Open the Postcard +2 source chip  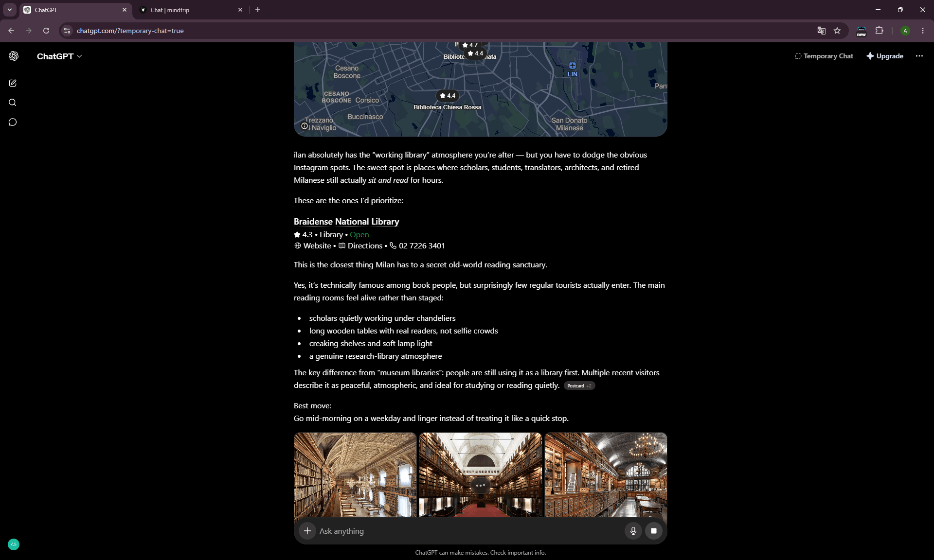click(579, 385)
